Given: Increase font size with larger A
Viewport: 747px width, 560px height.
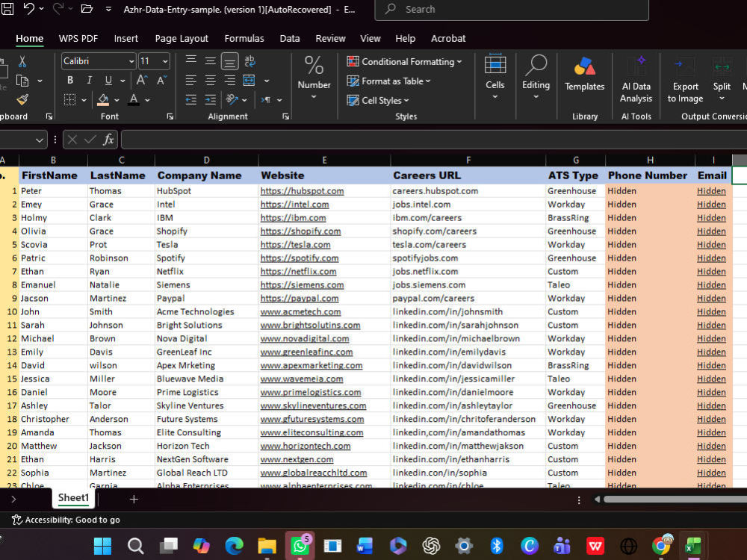Looking at the screenshot, I should (141, 80).
